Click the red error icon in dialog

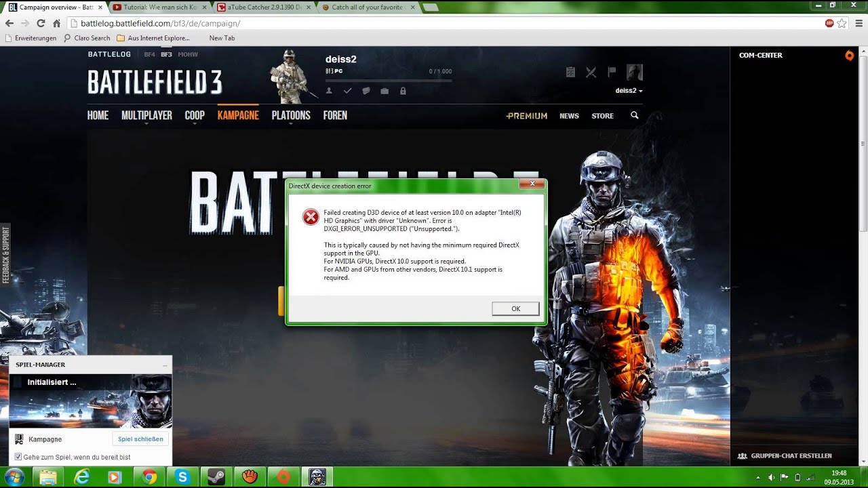coord(310,216)
